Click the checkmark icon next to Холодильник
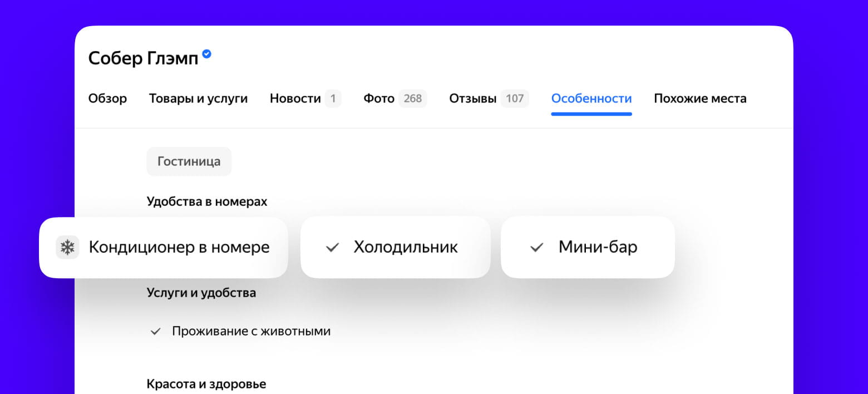 (x=332, y=248)
